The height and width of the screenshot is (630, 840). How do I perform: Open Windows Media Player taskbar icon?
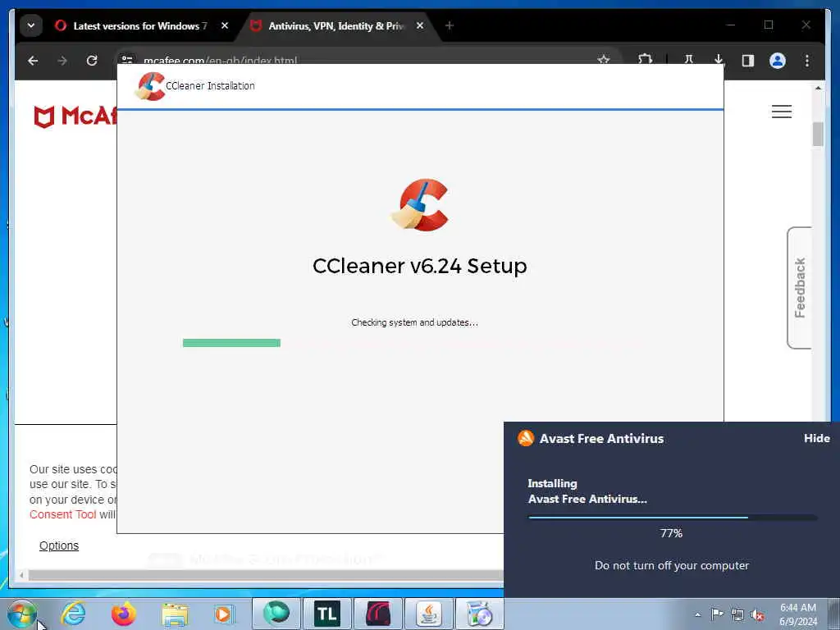(223, 614)
